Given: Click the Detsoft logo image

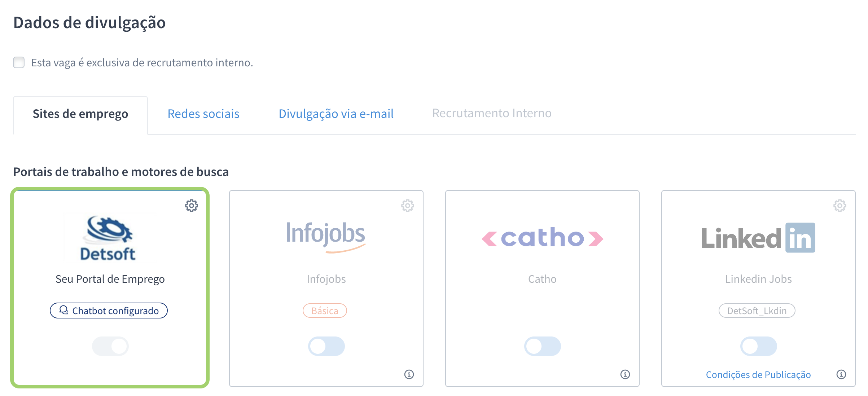Looking at the screenshot, I should click(109, 238).
